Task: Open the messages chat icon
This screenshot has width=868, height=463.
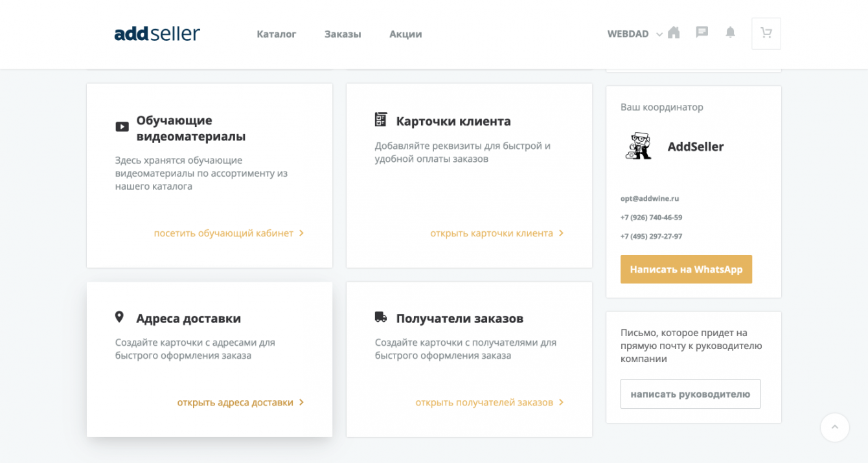Action: pyautogui.click(x=702, y=32)
